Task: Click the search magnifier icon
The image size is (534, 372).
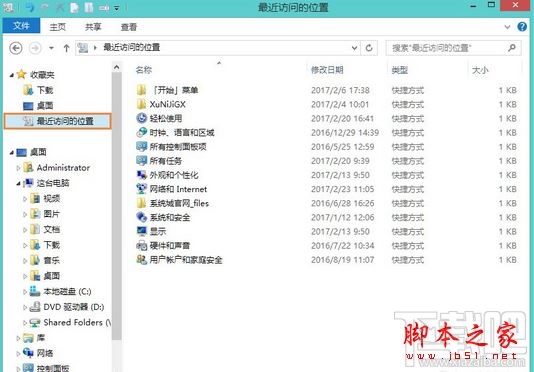Action: (512, 48)
